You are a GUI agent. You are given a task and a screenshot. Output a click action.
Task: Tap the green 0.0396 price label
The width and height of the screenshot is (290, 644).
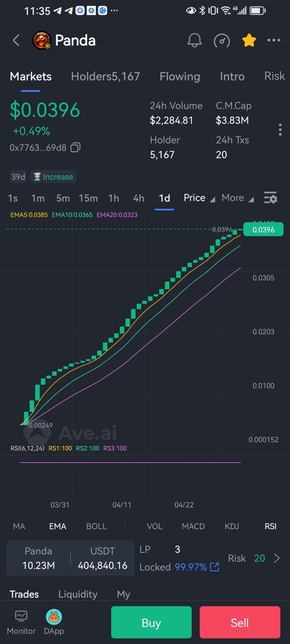coord(263,230)
